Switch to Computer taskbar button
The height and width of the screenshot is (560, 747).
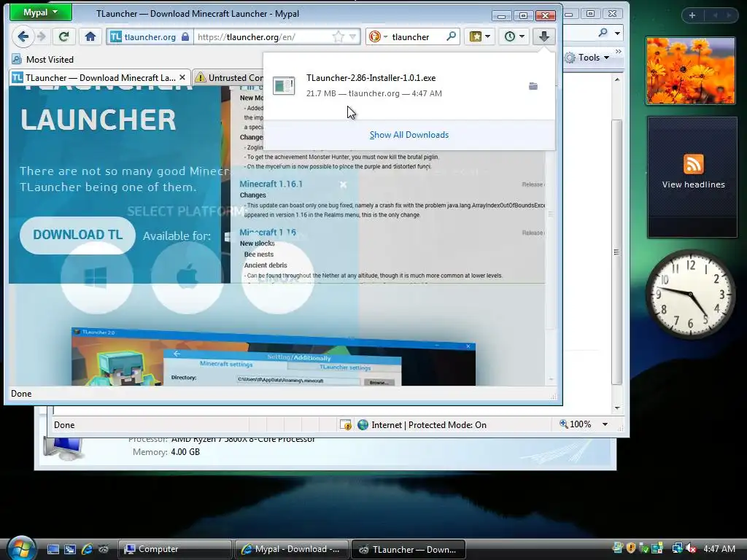(x=174, y=549)
